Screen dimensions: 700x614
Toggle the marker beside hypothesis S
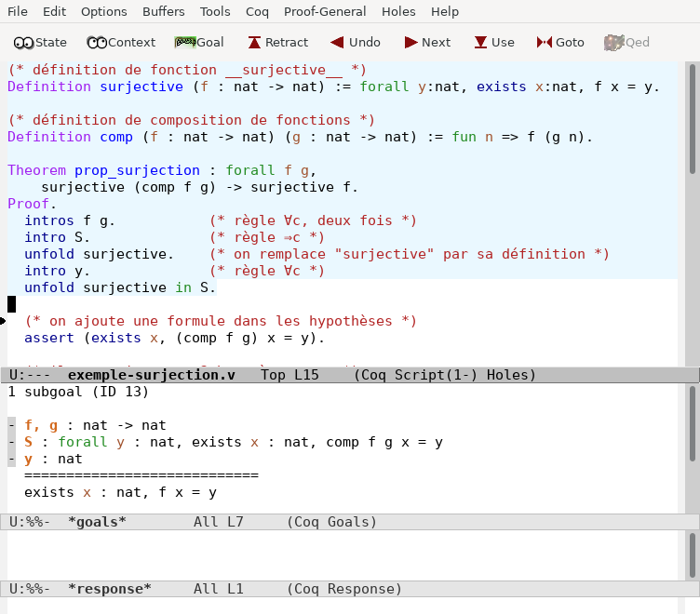click(x=11, y=442)
